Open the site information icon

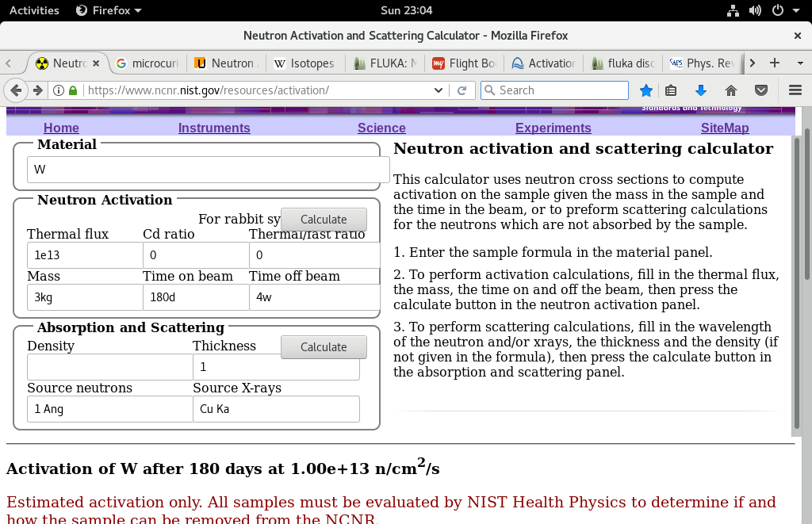coord(59,90)
